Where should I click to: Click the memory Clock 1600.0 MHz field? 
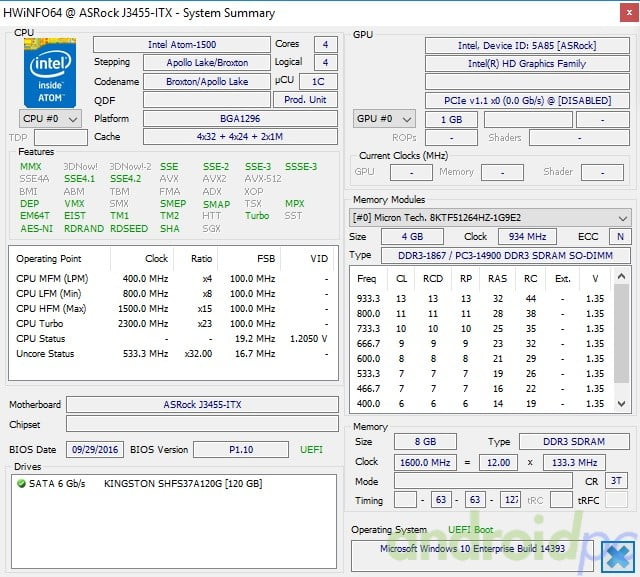tap(425, 463)
